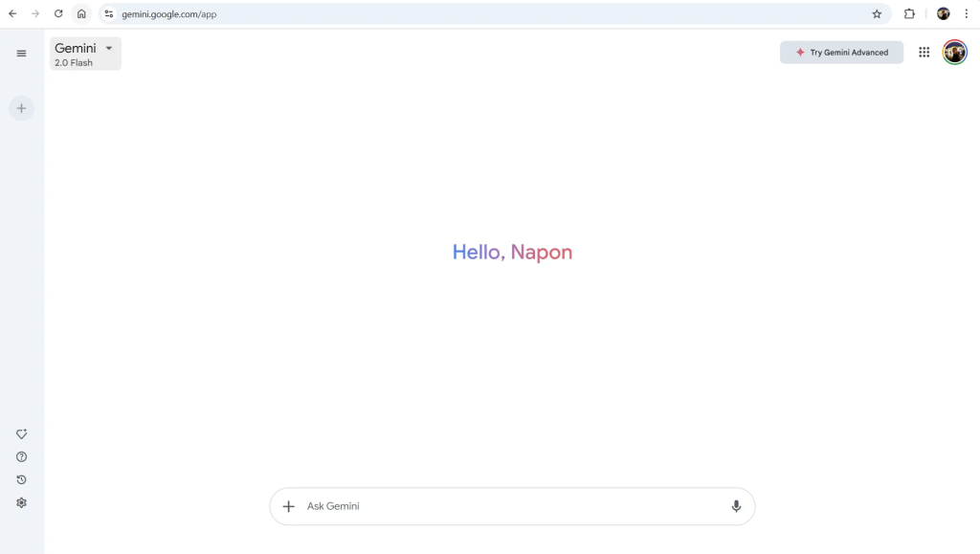The image size is (980, 554).
Task: Open the Settings gear in sidebar
Action: (x=21, y=503)
